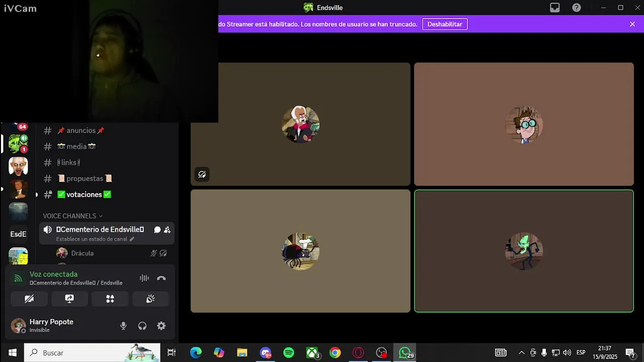Screen dimensions: 644x362
Task: Open Opera browser from taskbar
Action: pos(358,352)
